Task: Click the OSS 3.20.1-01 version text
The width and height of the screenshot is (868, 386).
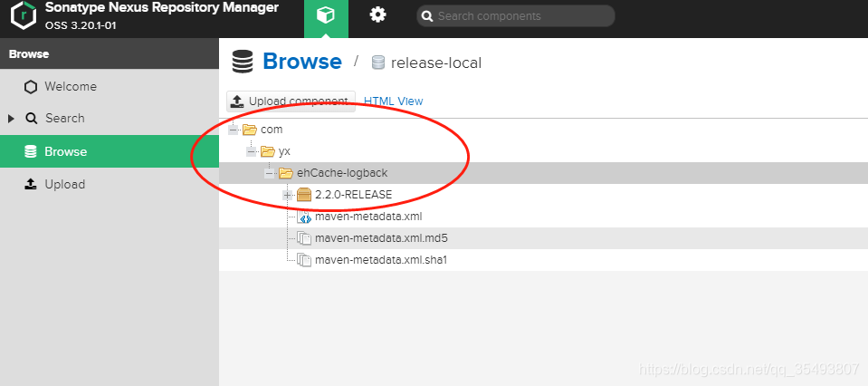Action: click(x=81, y=25)
